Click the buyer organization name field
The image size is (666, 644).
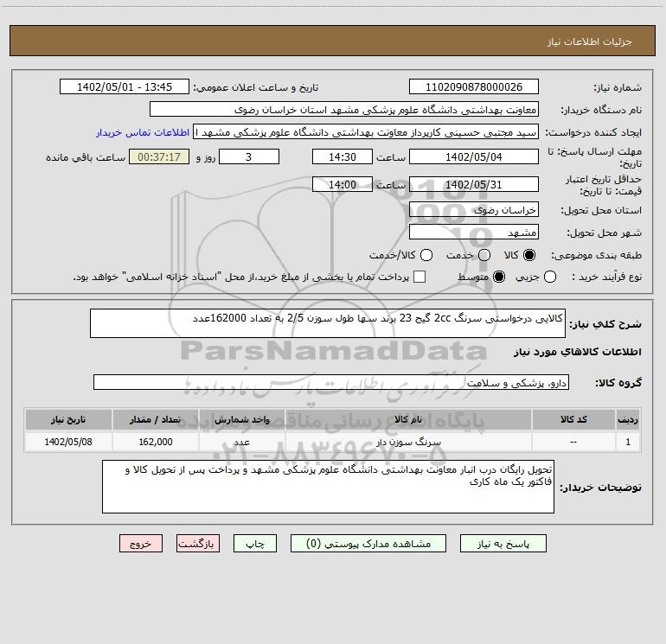[x=344, y=109]
